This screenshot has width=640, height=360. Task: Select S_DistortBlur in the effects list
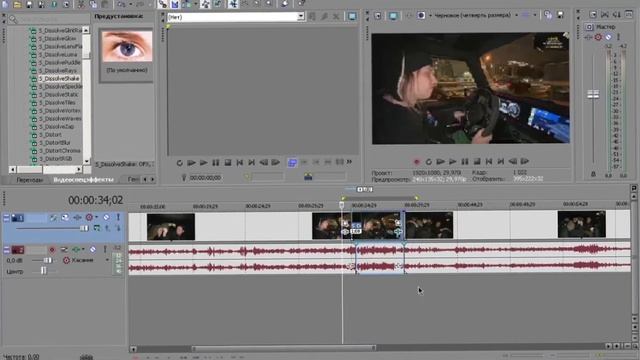click(x=55, y=142)
